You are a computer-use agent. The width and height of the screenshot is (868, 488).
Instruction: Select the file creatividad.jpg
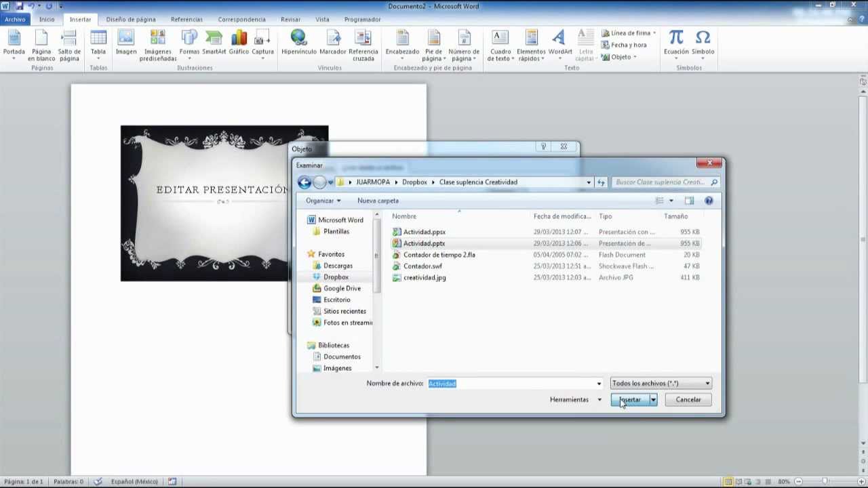click(x=425, y=278)
